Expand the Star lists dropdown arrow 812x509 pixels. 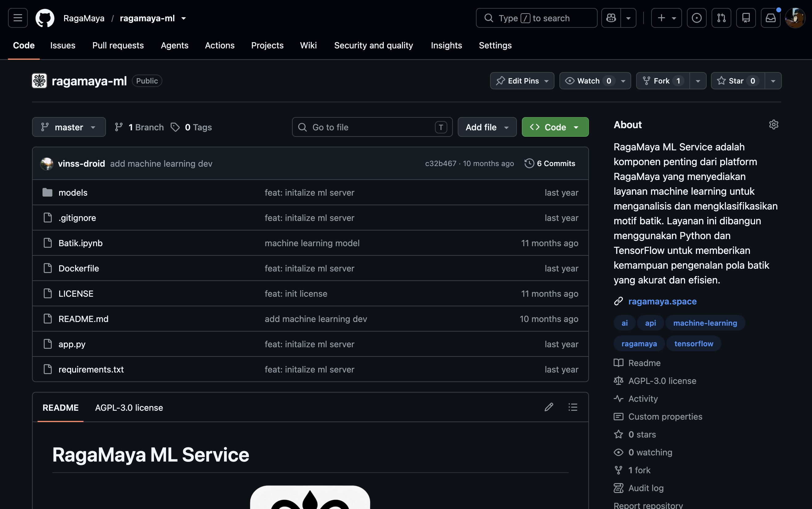pyautogui.click(x=773, y=81)
